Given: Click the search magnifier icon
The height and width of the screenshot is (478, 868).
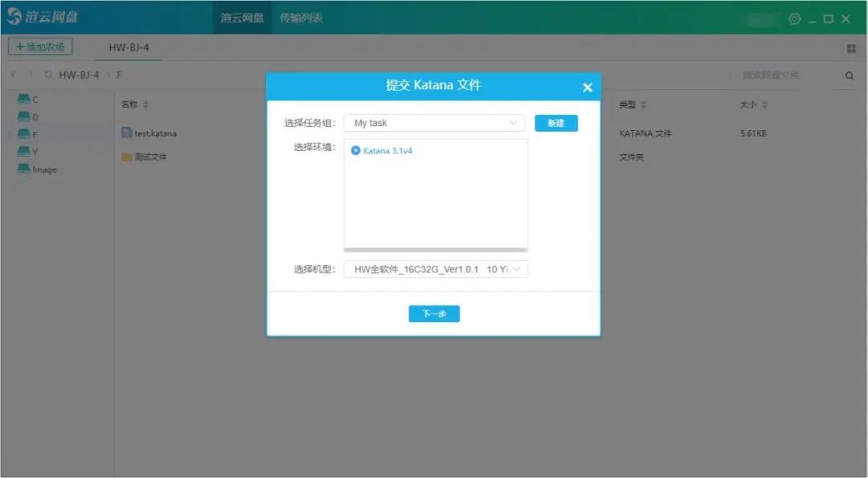Looking at the screenshot, I should 850,76.
